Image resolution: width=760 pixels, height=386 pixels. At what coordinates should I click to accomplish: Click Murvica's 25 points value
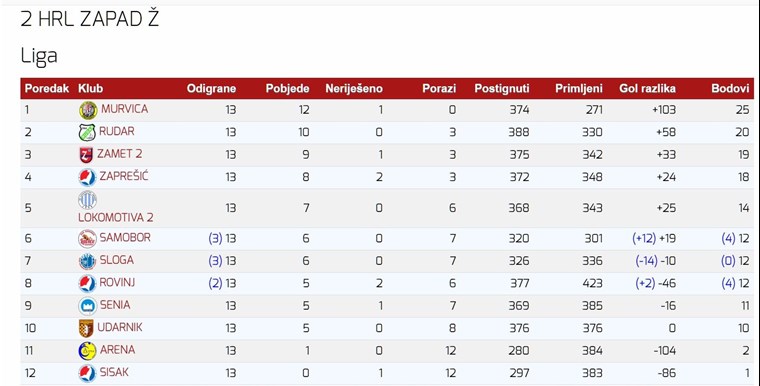742,110
